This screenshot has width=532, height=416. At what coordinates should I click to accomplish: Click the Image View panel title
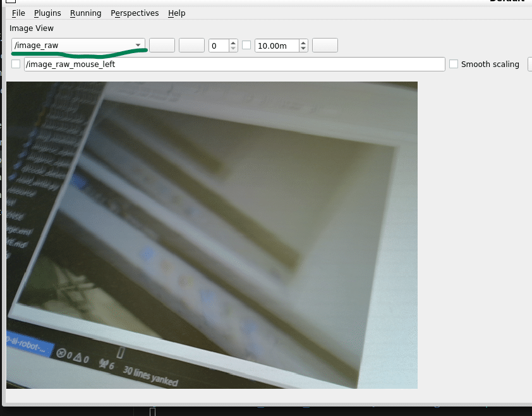tap(32, 28)
